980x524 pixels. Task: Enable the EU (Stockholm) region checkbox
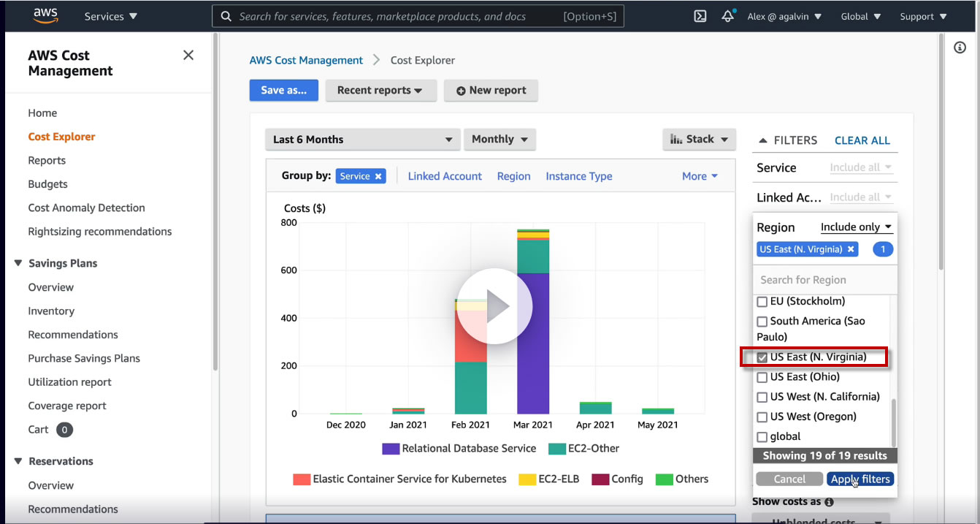[762, 301]
